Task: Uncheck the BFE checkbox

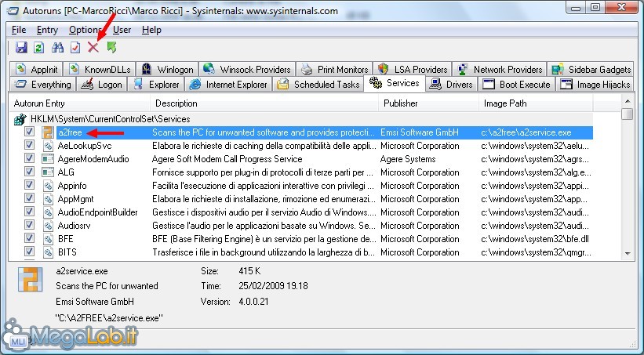Action: [x=29, y=238]
